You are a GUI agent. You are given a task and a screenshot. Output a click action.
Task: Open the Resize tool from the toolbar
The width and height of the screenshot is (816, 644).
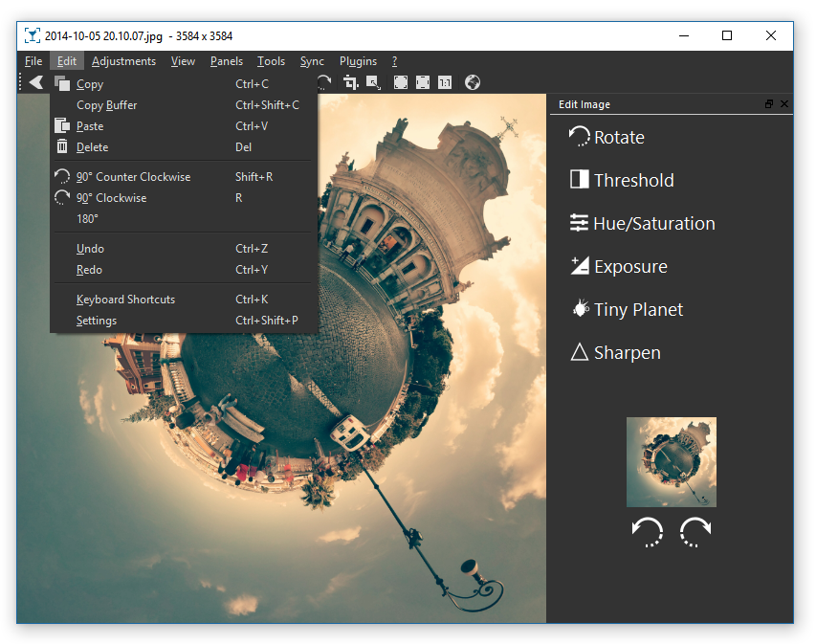(376, 82)
